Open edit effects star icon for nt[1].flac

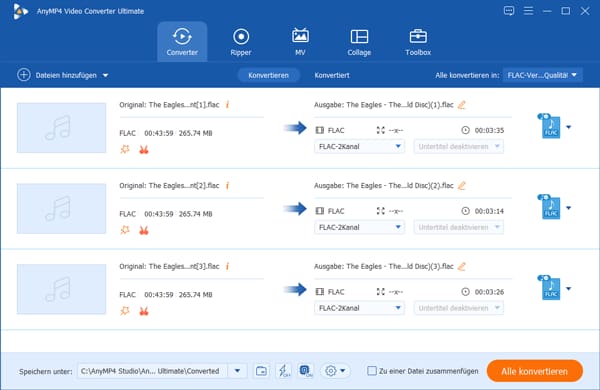(125, 149)
